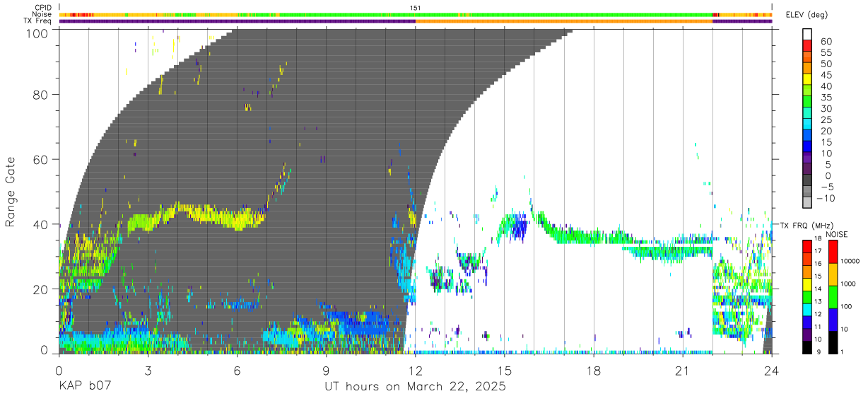Select the red top segment of TX FRQ legend
This screenshot has height=401, width=868.
pyautogui.click(x=807, y=245)
